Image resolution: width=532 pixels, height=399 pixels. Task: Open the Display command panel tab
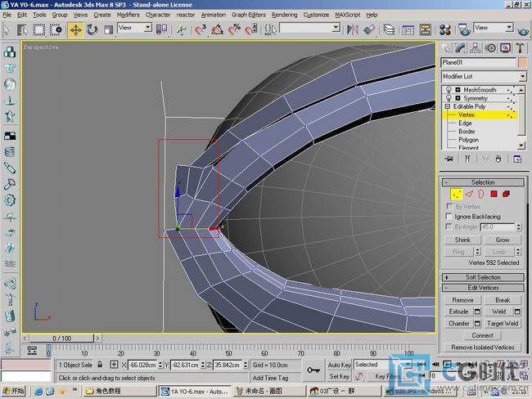click(x=505, y=48)
